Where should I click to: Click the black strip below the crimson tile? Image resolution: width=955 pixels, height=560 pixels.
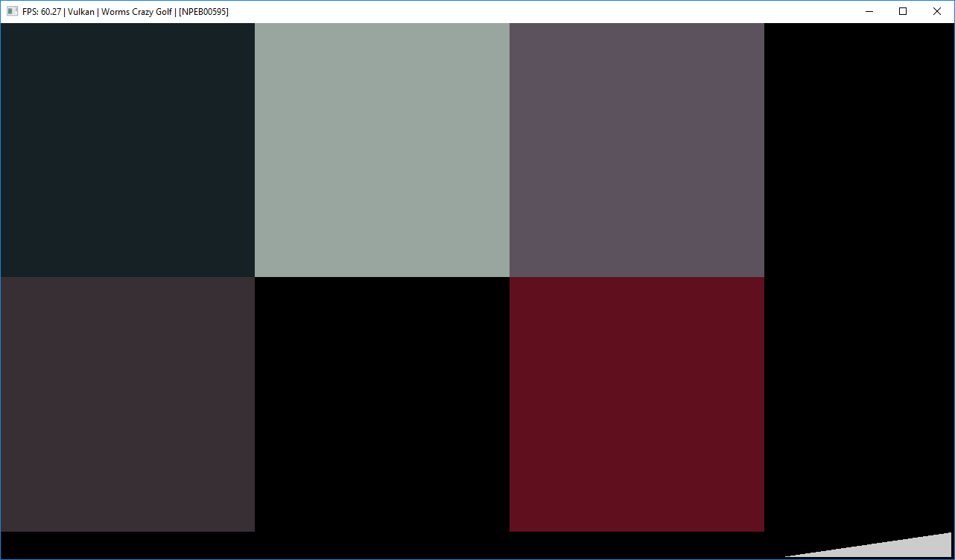point(637,545)
